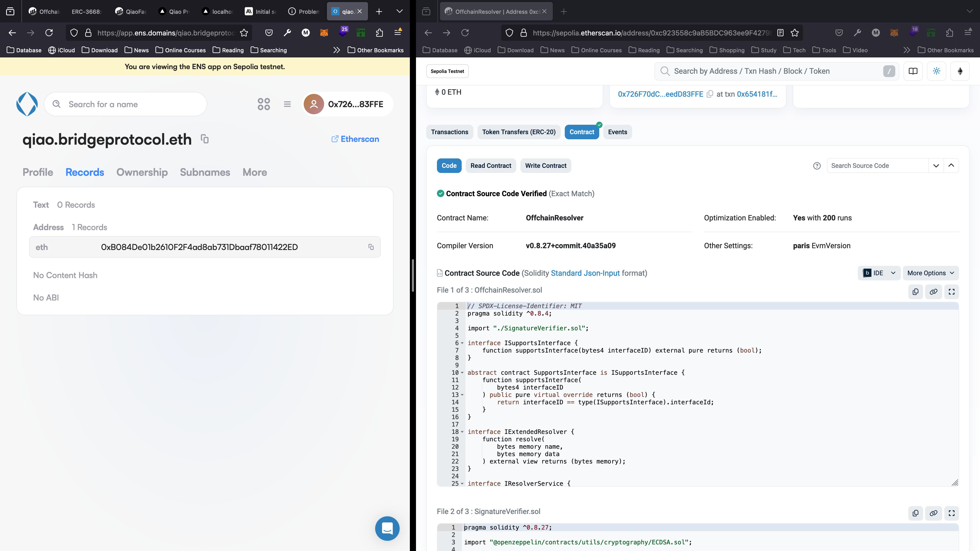Open Firefox View in the left browser
The image size is (980, 551).
(10, 11)
